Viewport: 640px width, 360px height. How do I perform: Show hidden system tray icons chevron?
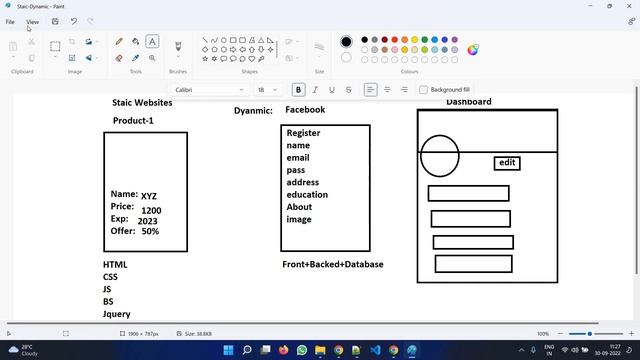pos(521,350)
